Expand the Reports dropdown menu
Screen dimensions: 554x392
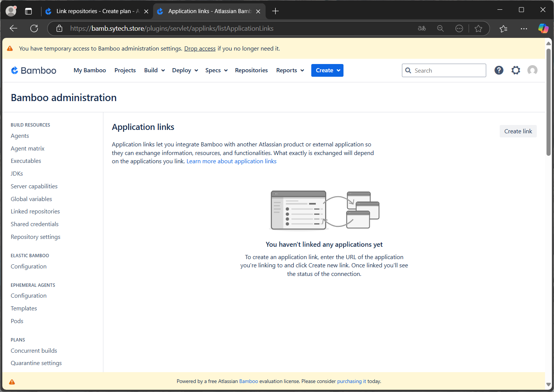pos(290,70)
